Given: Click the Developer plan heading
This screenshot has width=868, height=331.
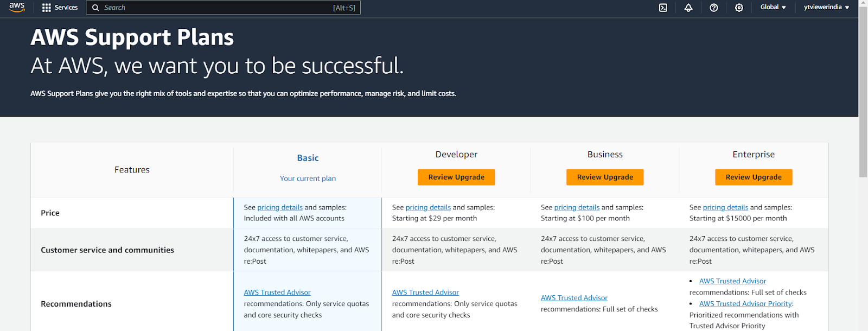Looking at the screenshot, I should 456,155.
